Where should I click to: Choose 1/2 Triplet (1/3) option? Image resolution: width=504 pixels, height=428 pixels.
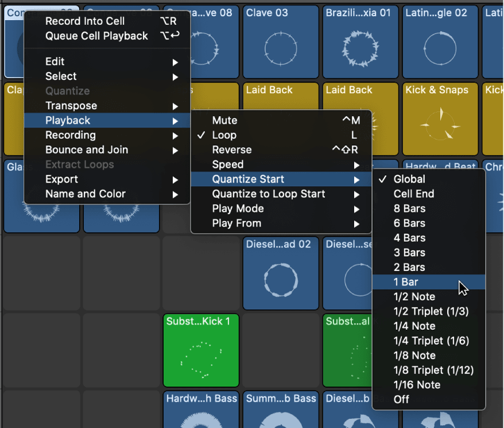(429, 311)
